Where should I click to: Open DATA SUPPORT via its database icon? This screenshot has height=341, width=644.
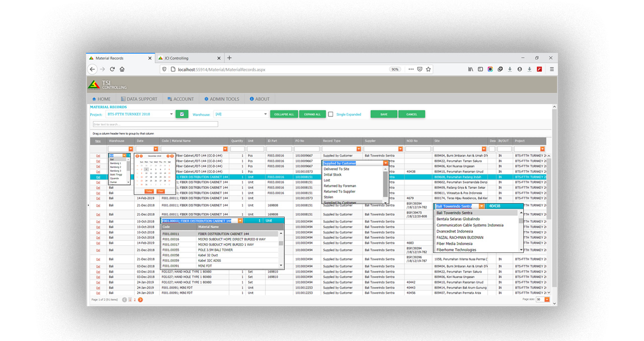(x=122, y=99)
